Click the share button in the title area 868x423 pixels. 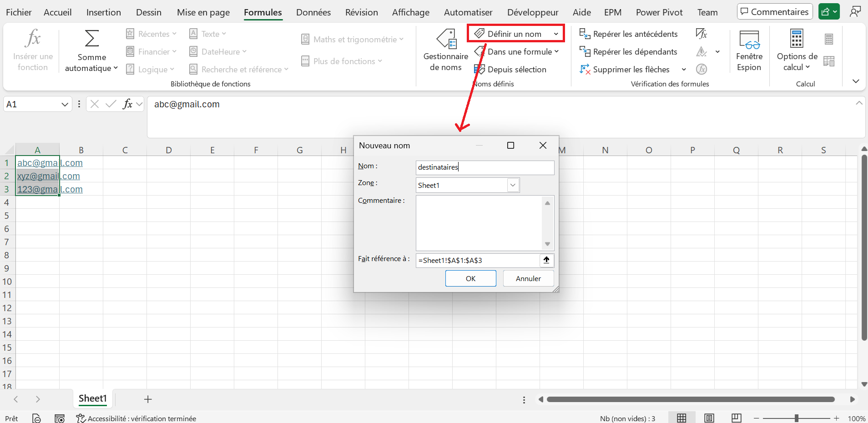tap(829, 12)
